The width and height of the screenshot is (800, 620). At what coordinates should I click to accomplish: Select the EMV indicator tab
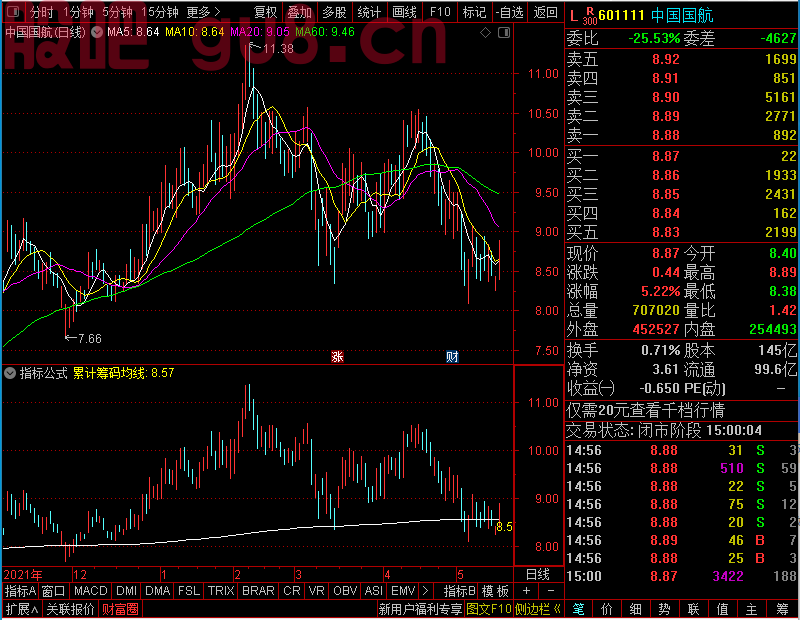(x=403, y=591)
